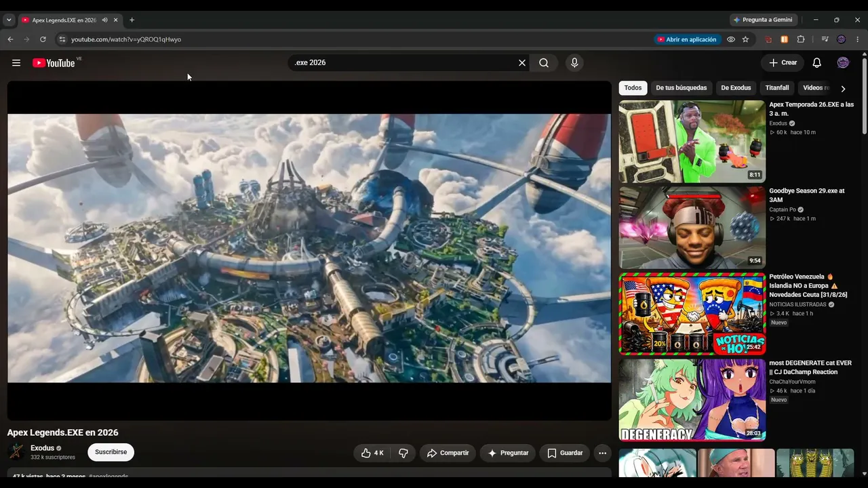
Task: Click the red extension icon in toolbar
Action: (768, 39)
